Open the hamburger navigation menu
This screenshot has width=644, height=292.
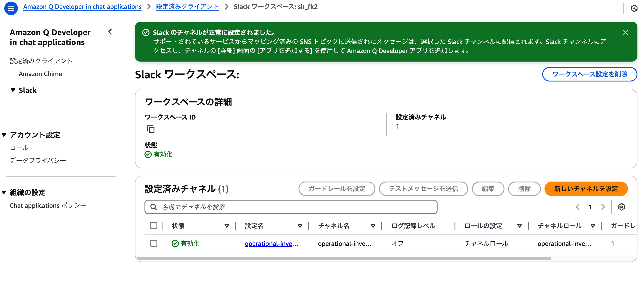point(11,8)
